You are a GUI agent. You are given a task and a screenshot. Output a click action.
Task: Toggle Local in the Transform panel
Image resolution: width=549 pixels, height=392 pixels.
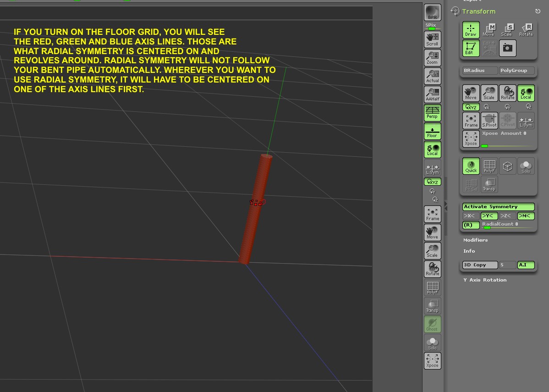click(x=526, y=93)
